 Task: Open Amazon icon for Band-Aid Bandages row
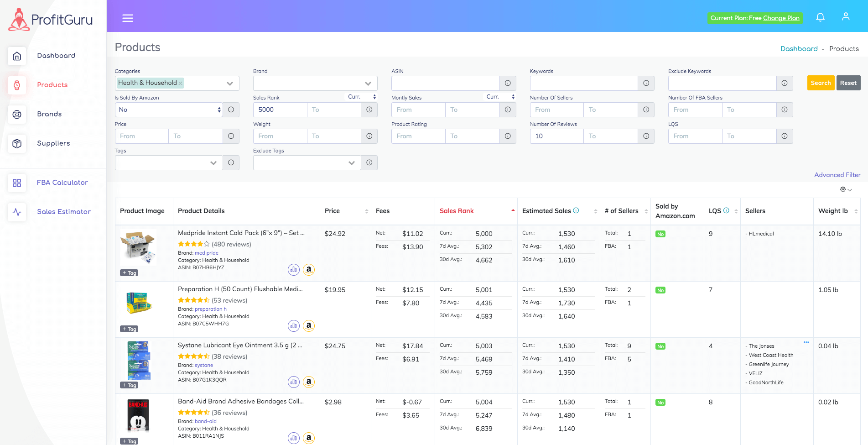click(x=309, y=438)
